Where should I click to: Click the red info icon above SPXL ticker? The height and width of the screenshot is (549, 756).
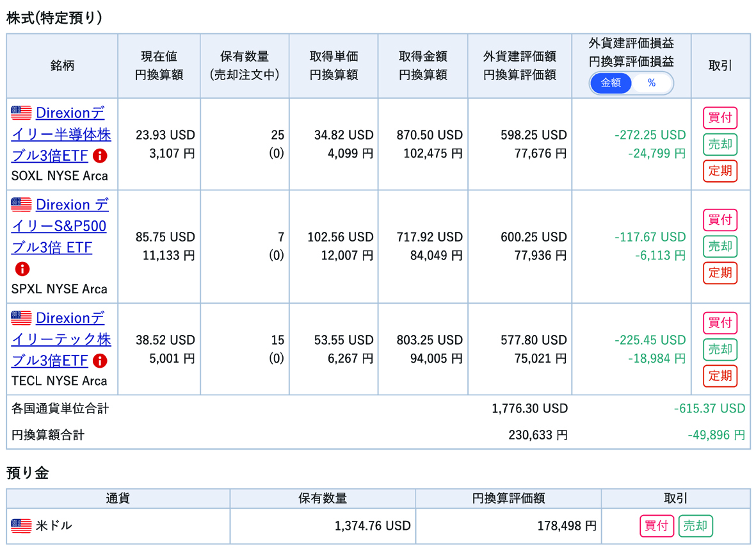pyautogui.click(x=22, y=268)
